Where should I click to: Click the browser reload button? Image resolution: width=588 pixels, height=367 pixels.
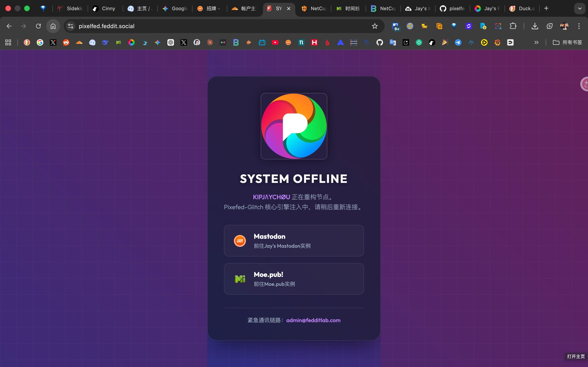[38, 26]
